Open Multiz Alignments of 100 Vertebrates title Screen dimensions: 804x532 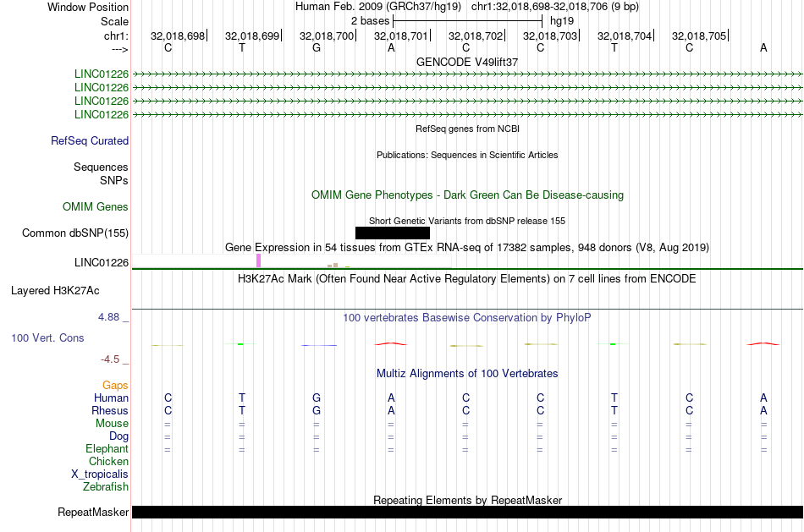[467, 374]
